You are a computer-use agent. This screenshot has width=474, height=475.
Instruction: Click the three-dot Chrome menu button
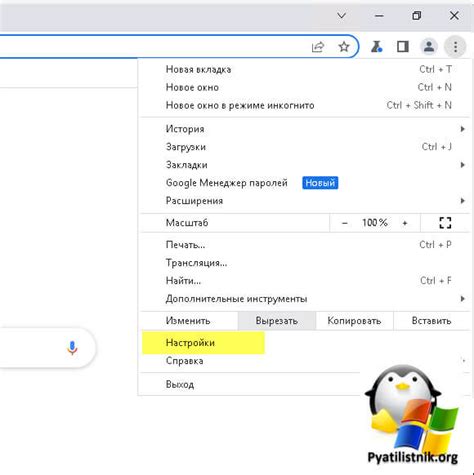(455, 47)
